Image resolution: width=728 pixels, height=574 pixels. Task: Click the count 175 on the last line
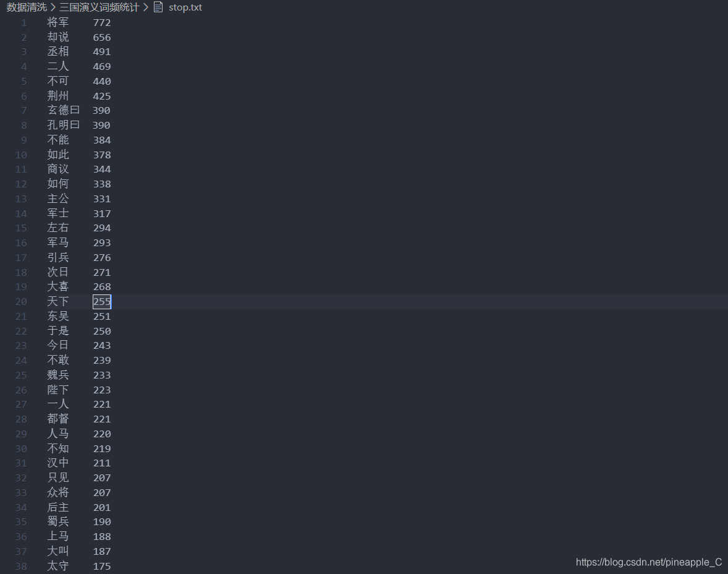(x=102, y=567)
